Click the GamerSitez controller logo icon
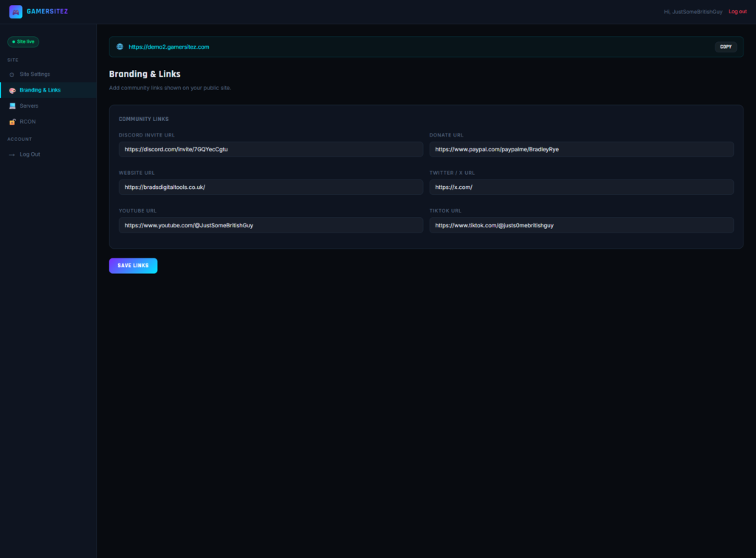Viewport: 756px width, 558px height. [16, 12]
